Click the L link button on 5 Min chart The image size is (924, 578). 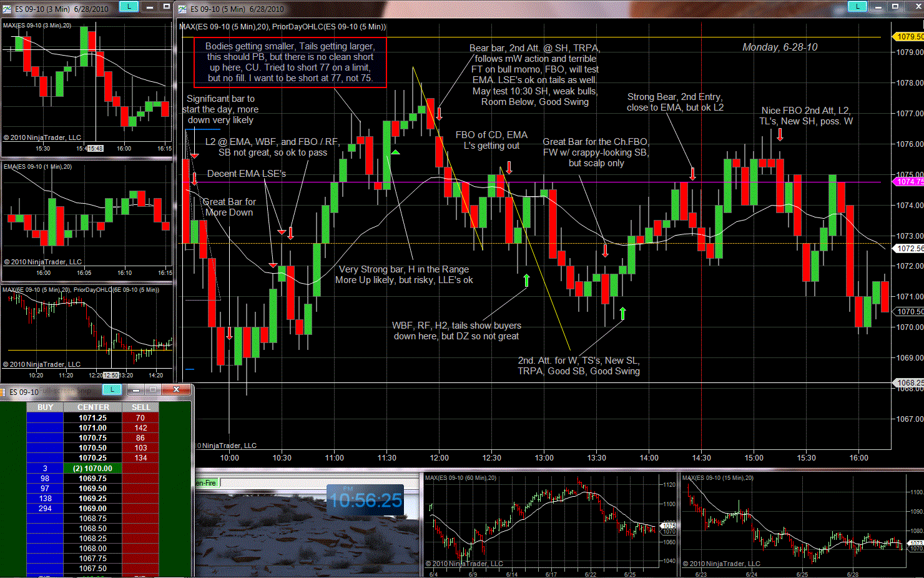[857, 7]
